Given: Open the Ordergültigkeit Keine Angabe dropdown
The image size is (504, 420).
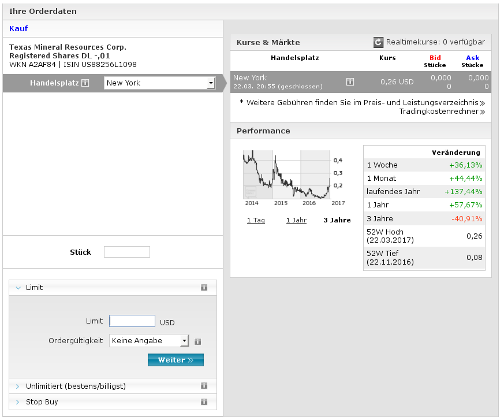Looking at the screenshot, I should (x=149, y=341).
